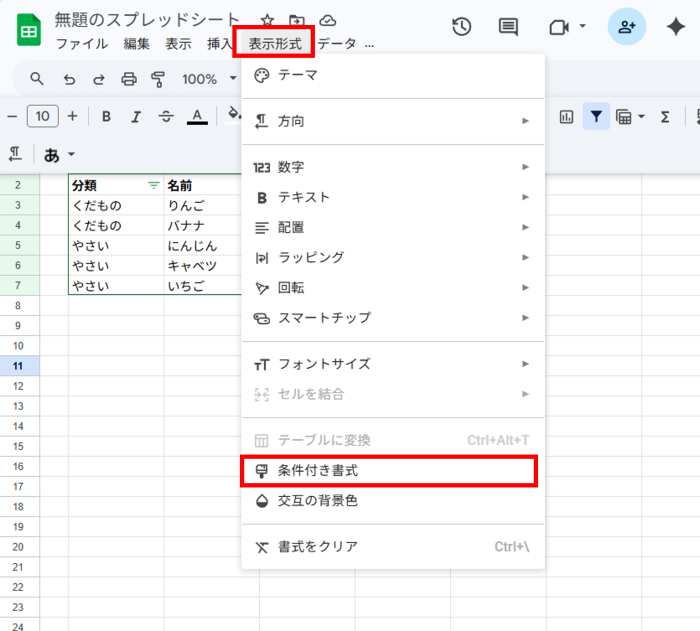Image resolution: width=700 pixels, height=631 pixels.
Task: Click the share button with person icon
Action: 626,27
